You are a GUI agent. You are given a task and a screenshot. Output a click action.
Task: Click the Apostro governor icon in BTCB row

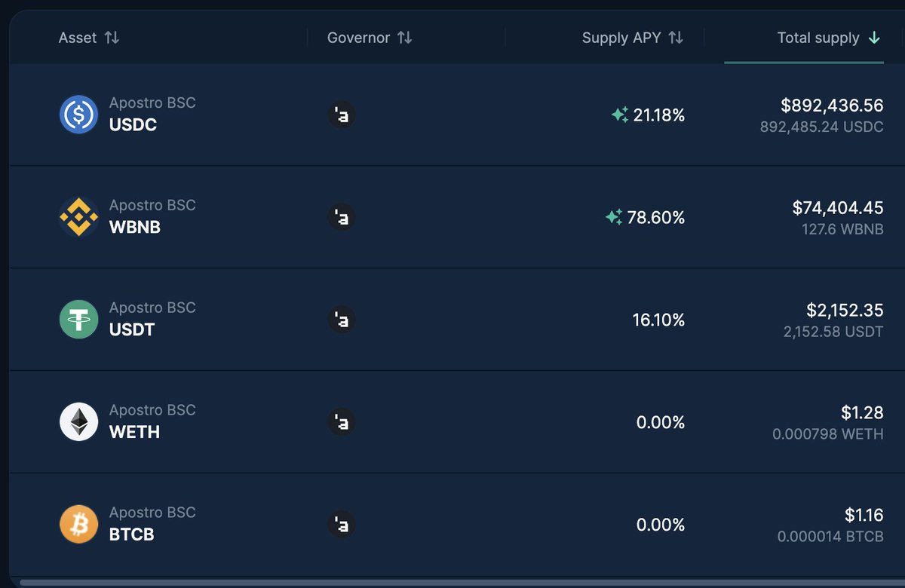[341, 525]
